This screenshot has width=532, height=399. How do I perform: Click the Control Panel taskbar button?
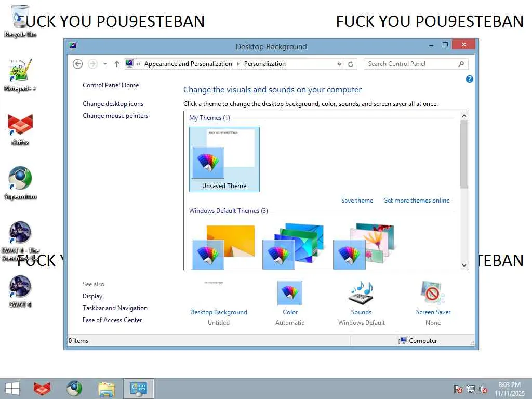click(138, 389)
